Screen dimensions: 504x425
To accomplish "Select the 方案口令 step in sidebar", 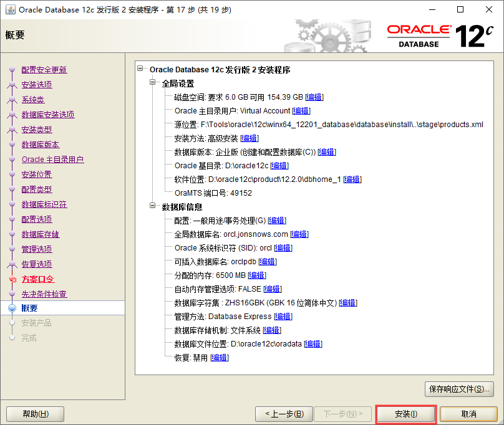I will pos(37,279).
